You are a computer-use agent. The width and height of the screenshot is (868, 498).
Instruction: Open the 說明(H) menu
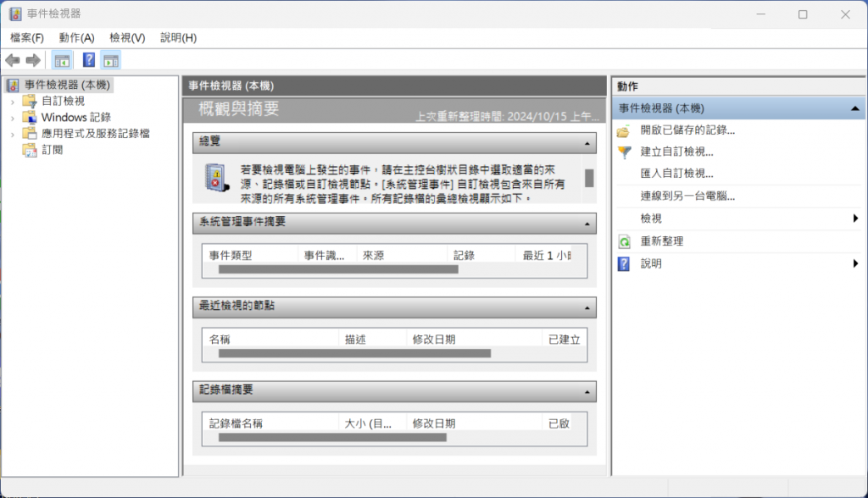tap(178, 37)
